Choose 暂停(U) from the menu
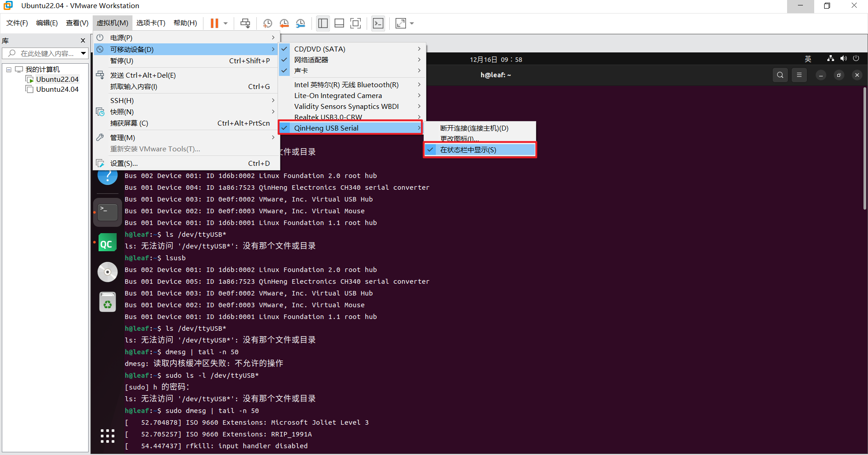 pyautogui.click(x=186, y=61)
